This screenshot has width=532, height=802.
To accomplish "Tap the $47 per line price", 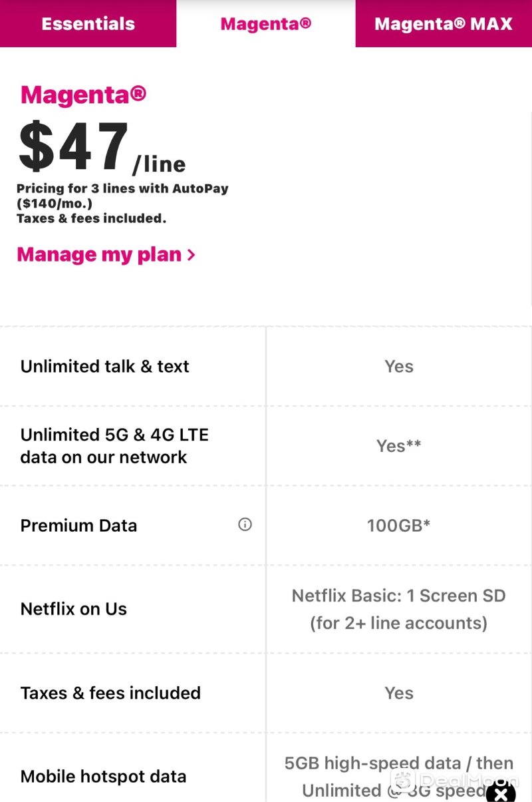I will [x=102, y=148].
